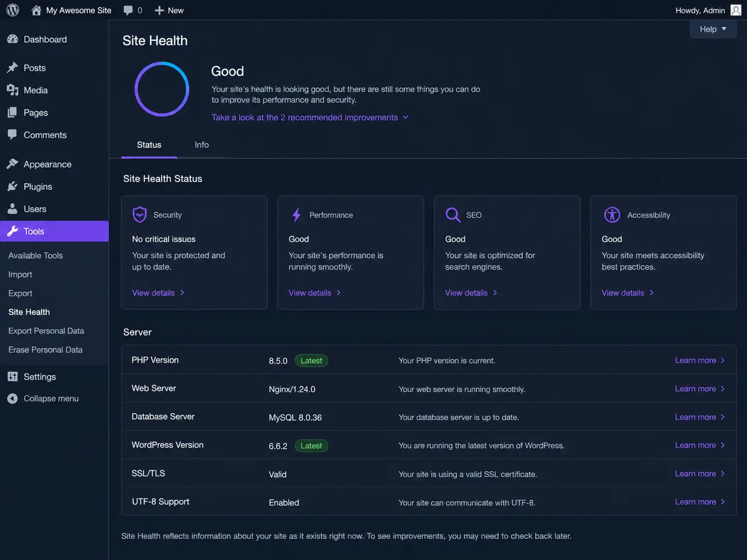
Task: Click the Dashboard gauge icon
Action: 13,39
